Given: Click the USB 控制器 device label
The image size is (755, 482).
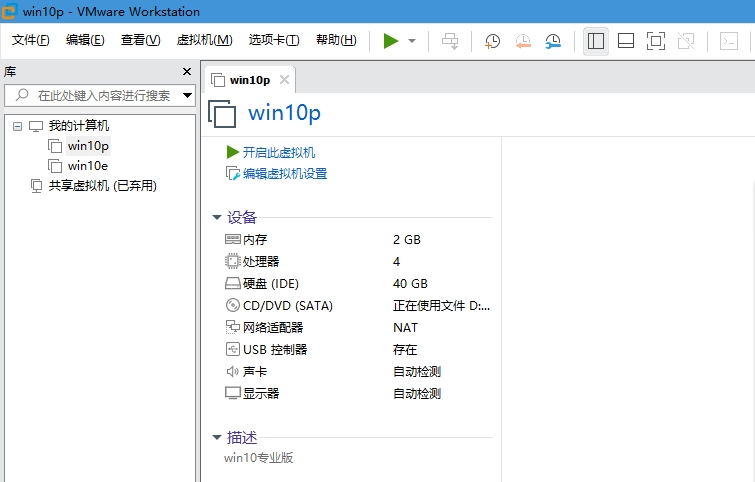Looking at the screenshot, I should [x=275, y=350].
